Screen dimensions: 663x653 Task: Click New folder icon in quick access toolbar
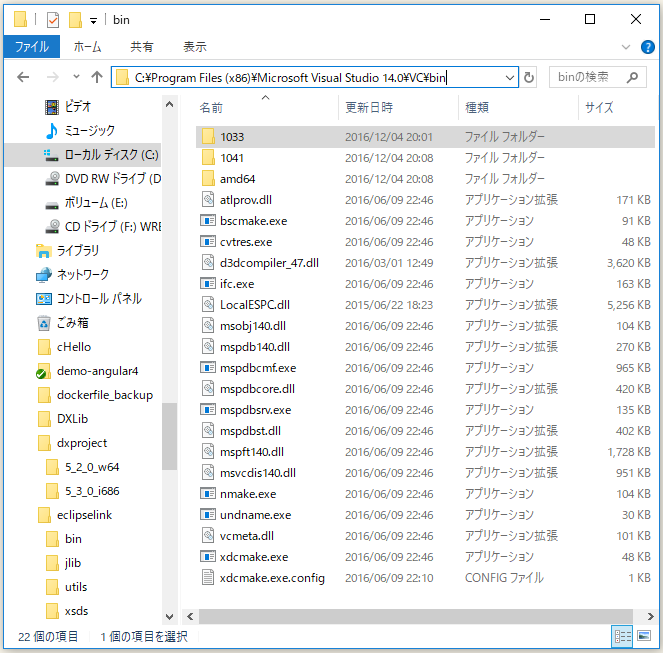pos(75,20)
